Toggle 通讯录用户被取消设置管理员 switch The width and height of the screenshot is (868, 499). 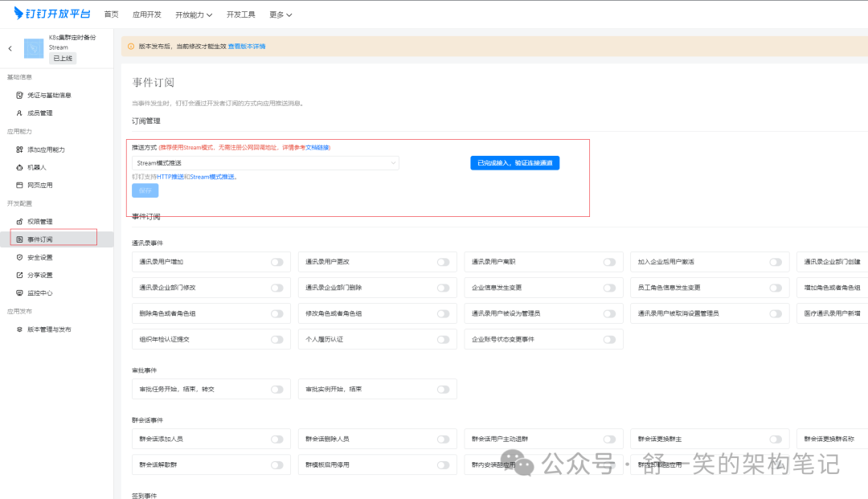(x=776, y=313)
